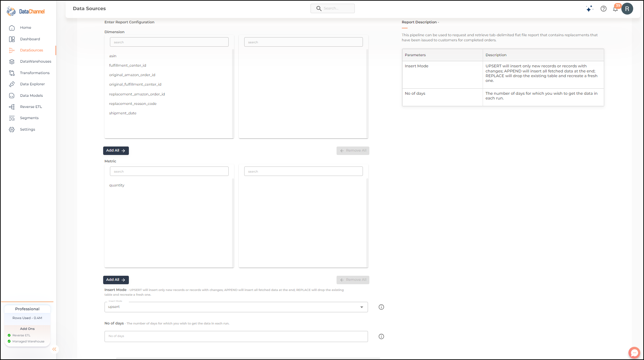Click the DataSources sidebar icon
644x360 pixels.
click(12, 50)
